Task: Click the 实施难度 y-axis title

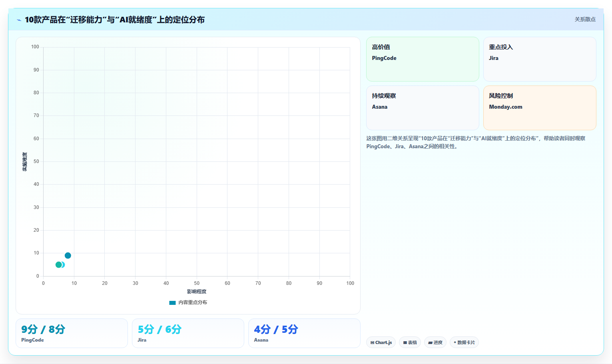Action: coord(25,162)
